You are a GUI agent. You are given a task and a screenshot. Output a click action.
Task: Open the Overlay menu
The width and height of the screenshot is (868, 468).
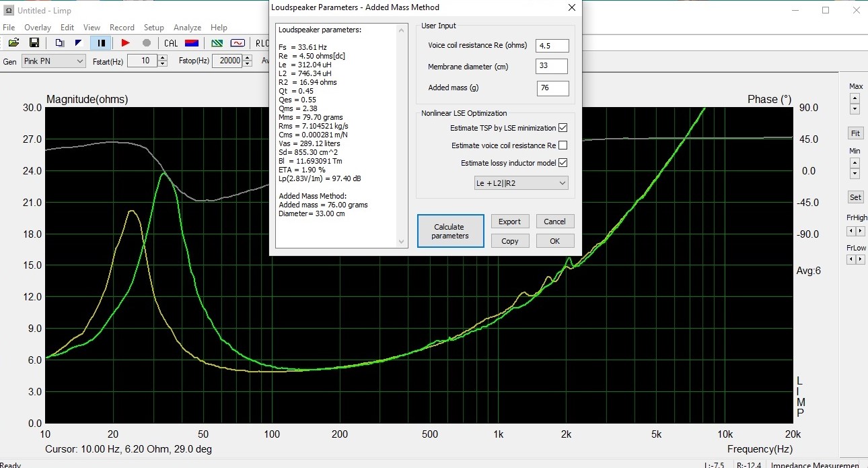pos(38,28)
